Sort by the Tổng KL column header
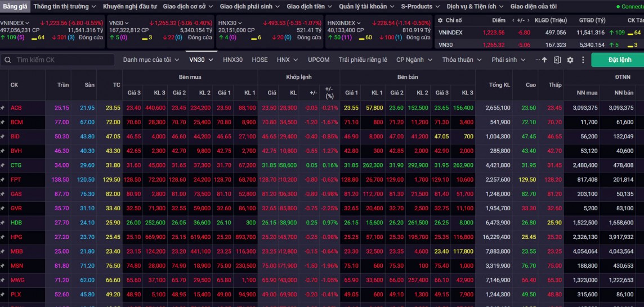This screenshot has width=644, height=307. click(x=499, y=85)
